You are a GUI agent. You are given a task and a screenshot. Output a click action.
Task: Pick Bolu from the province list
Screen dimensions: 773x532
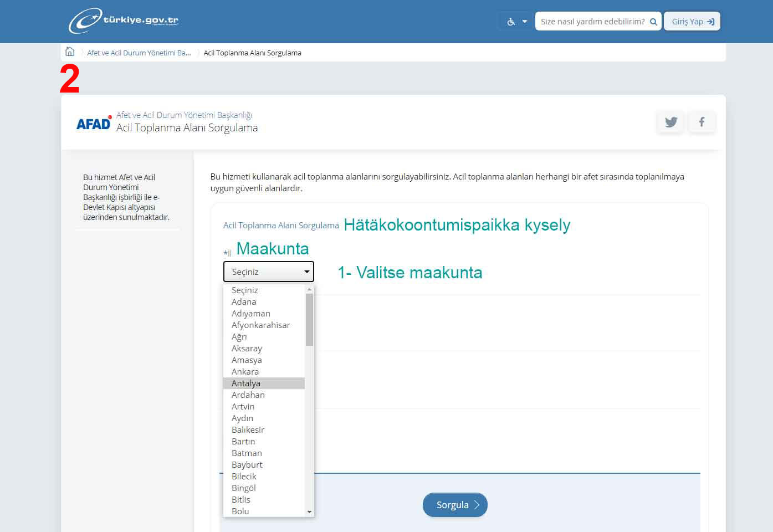[x=240, y=511]
